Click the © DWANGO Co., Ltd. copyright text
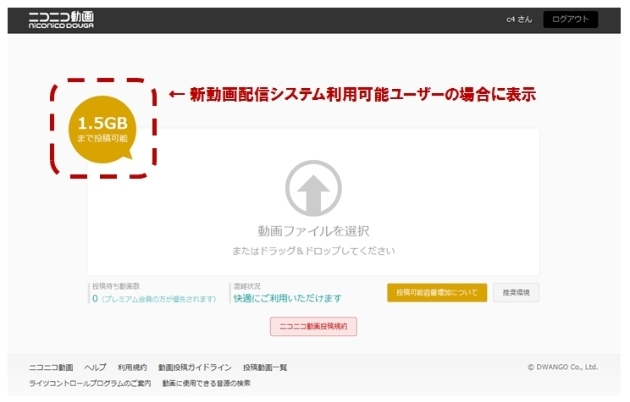This screenshot has height=402, width=630. (562, 367)
